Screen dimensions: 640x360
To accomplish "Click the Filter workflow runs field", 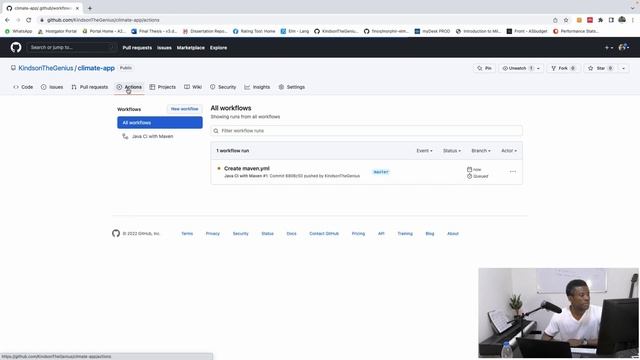I will click(367, 131).
